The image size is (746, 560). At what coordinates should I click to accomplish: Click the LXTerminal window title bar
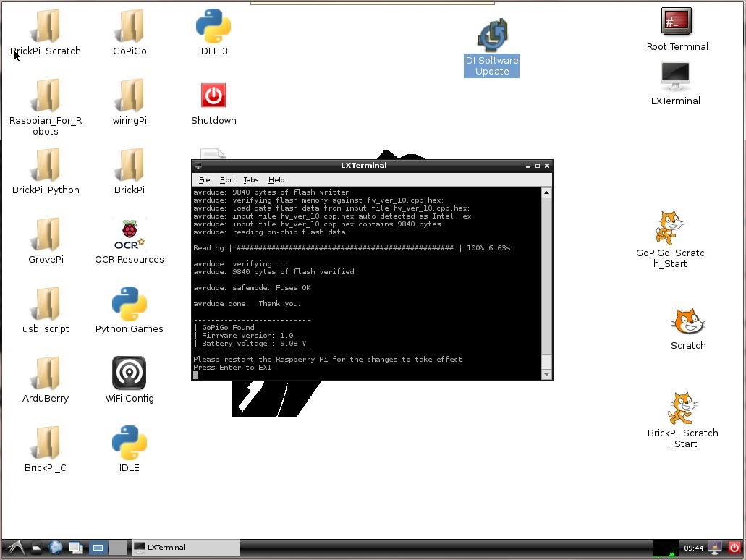point(363,166)
